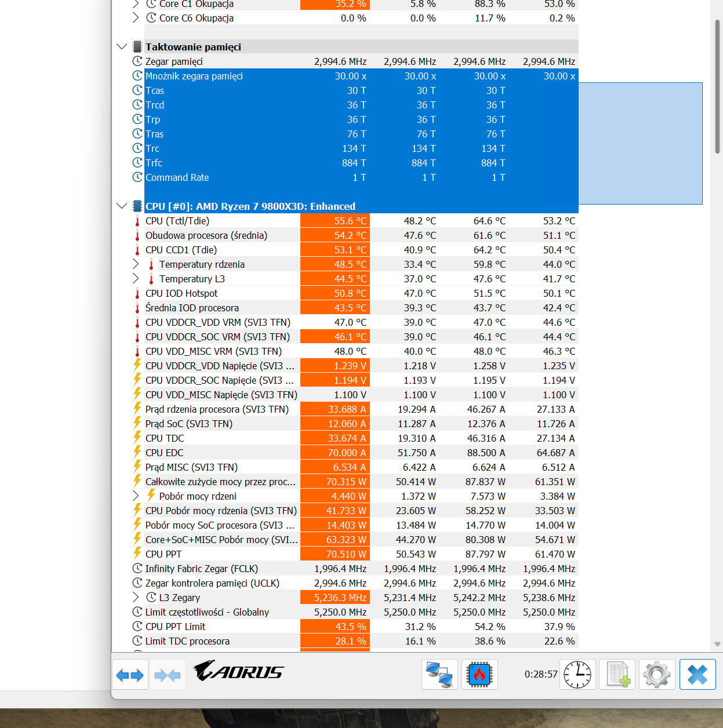Click the CPU chip with flame icon
Image resolution: width=723 pixels, height=728 pixels.
click(x=479, y=674)
